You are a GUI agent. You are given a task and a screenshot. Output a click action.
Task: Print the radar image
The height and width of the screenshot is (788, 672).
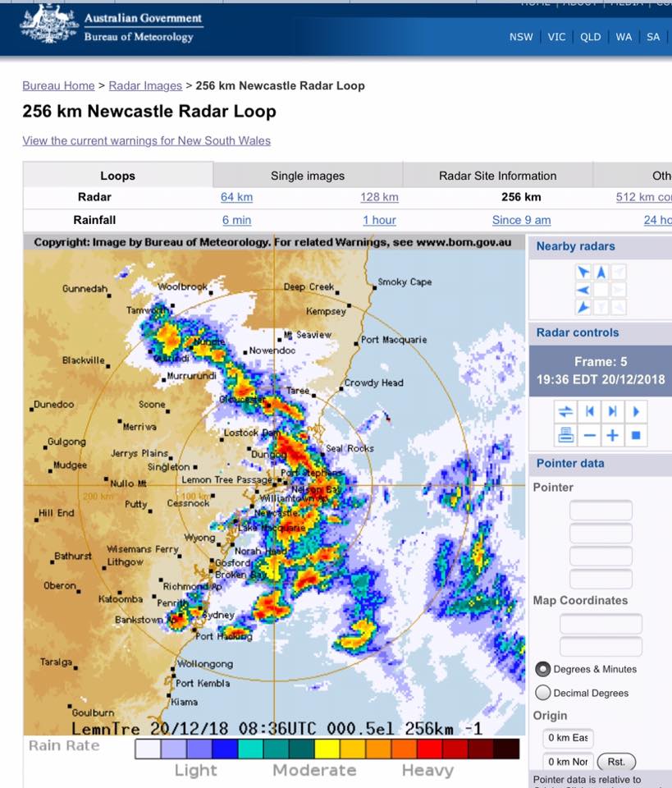click(565, 435)
